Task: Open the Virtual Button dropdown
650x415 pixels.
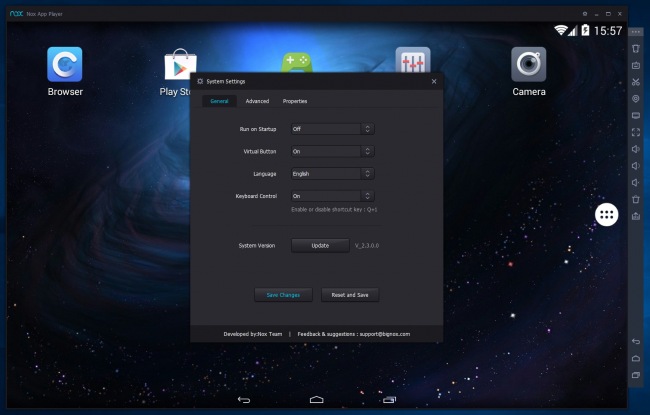Action: tap(332, 151)
